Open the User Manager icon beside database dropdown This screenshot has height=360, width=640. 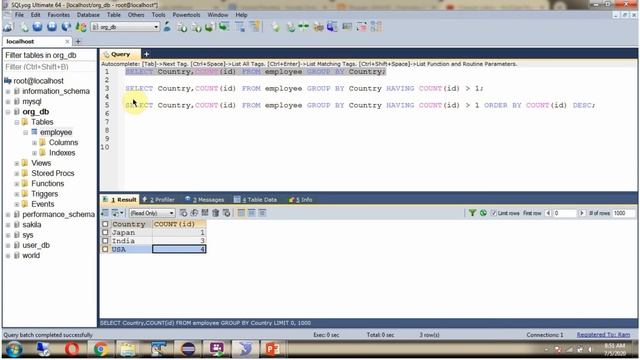coord(167,27)
